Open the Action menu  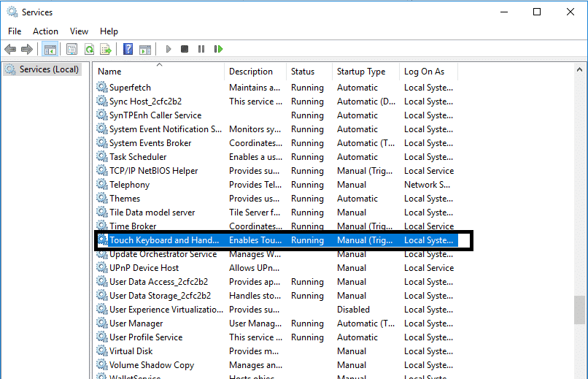[x=45, y=31]
